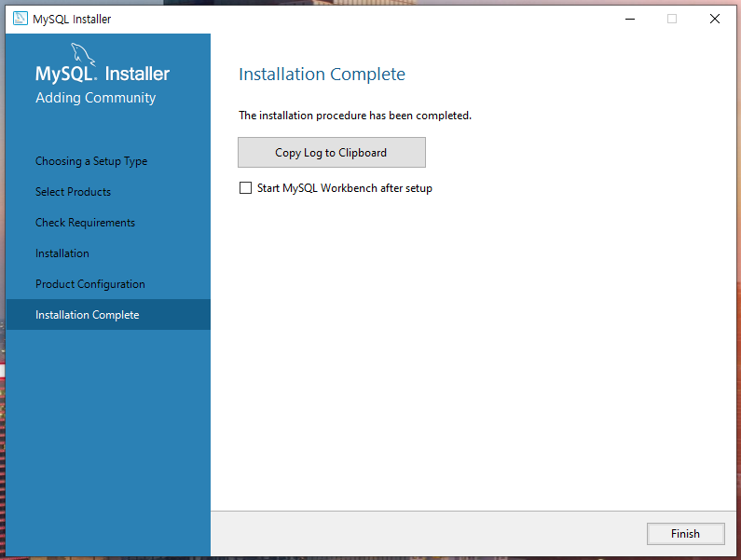
Task: Select the Choosing a Setup Type step
Action: 91,161
